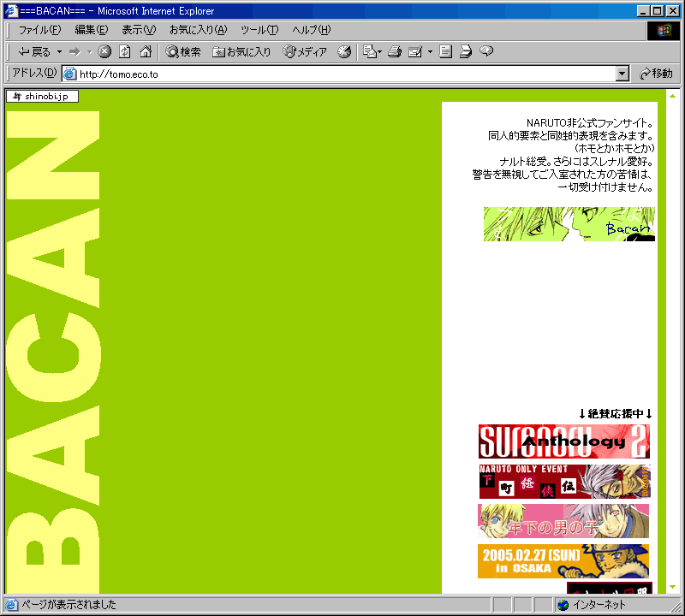Click the 移動 go button
The image size is (685, 616).
(656, 74)
